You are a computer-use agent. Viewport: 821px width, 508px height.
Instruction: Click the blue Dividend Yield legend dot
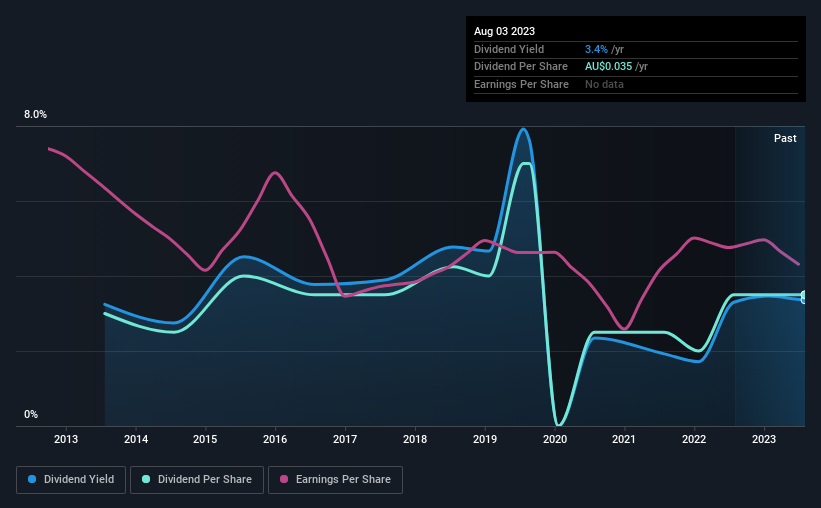coord(32,479)
